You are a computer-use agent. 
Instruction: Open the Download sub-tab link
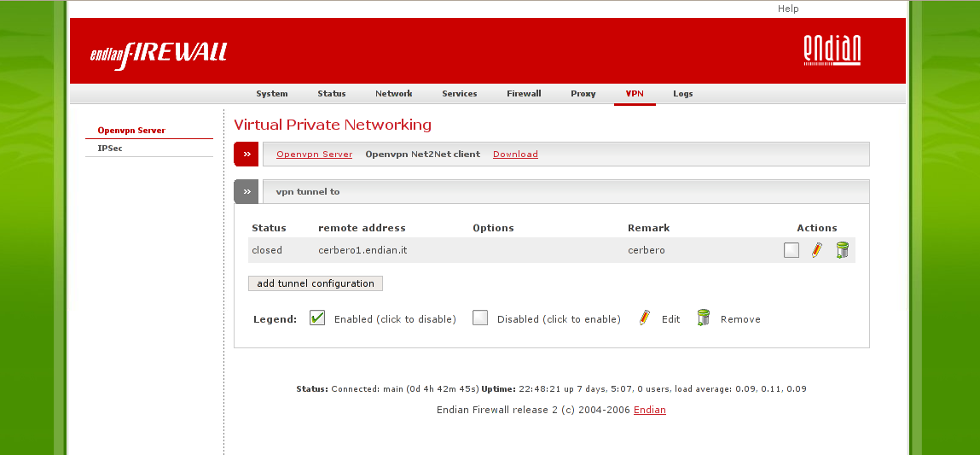click(x=516, y=154)
